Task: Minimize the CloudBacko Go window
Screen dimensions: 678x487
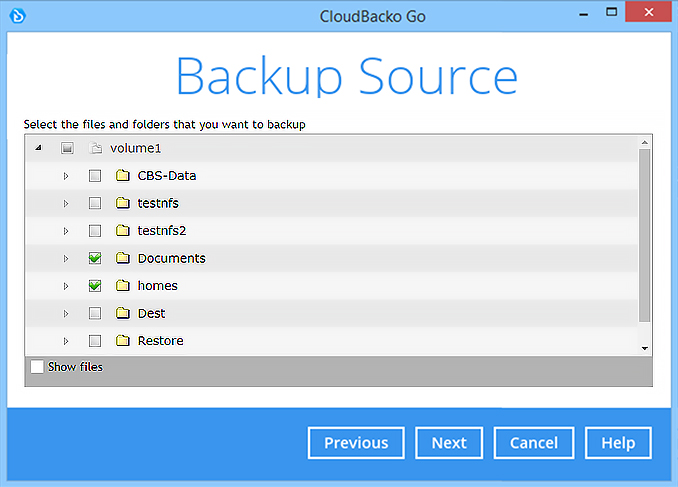Action: click(x=583, y=13)
